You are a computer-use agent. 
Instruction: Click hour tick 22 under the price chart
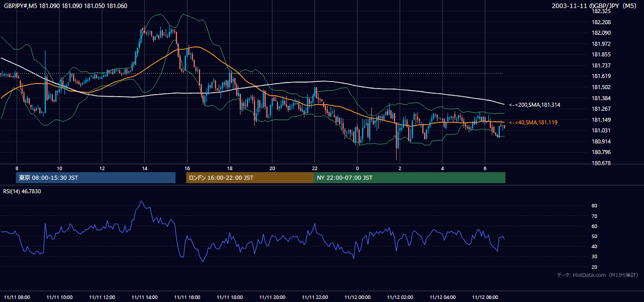(315, 168)
